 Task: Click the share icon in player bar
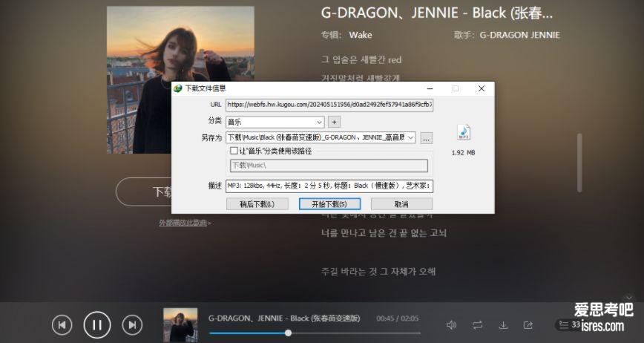pos(528,325)
